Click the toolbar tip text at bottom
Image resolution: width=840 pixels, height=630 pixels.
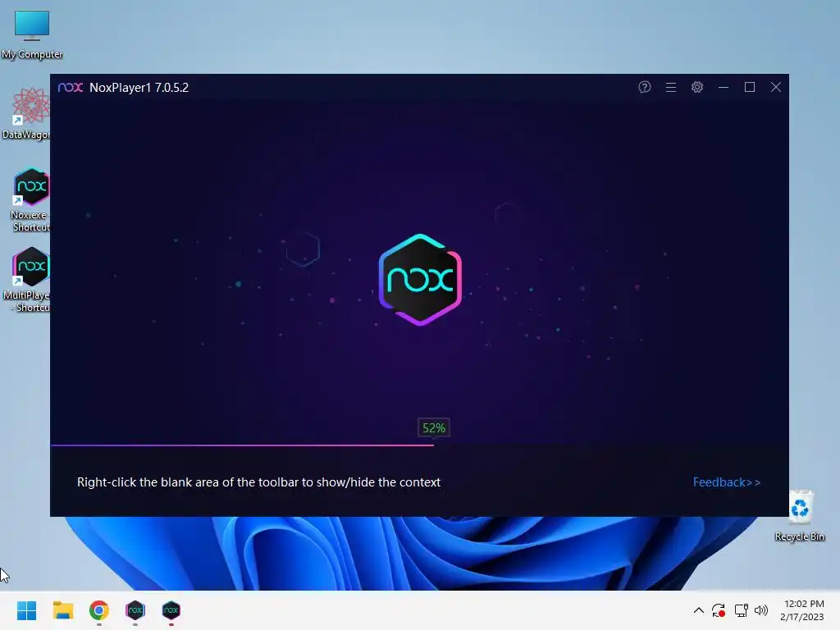(258, 482)
